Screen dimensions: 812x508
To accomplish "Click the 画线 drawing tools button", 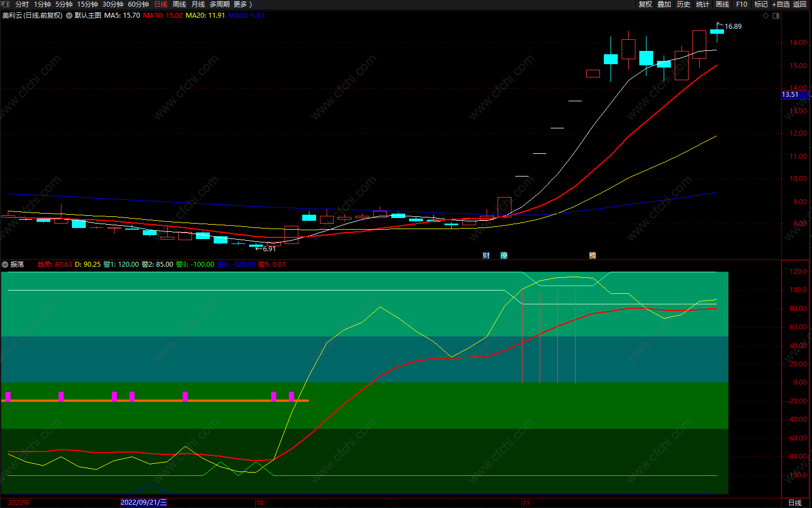I will pyautogui.click(x=722, y=4).
